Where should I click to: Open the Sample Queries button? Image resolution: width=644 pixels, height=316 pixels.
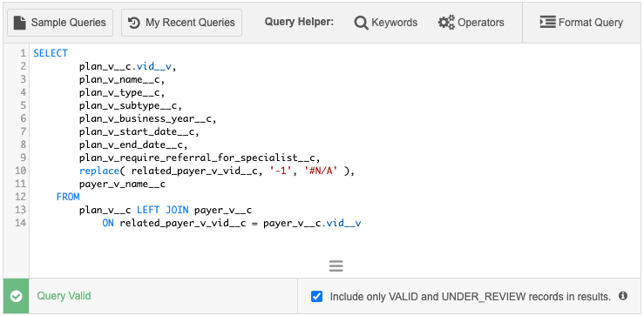(60, 23)
